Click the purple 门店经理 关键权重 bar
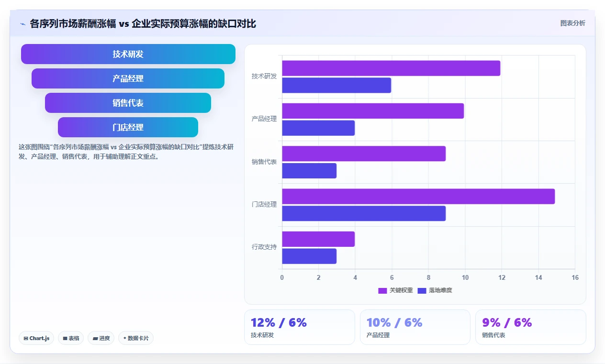Viewport: 605px width, 364px height. [x=418, y=196]
